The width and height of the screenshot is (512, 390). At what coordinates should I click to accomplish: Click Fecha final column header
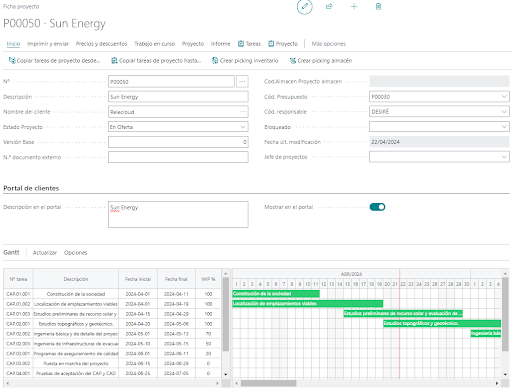click(x=176, y=279)
